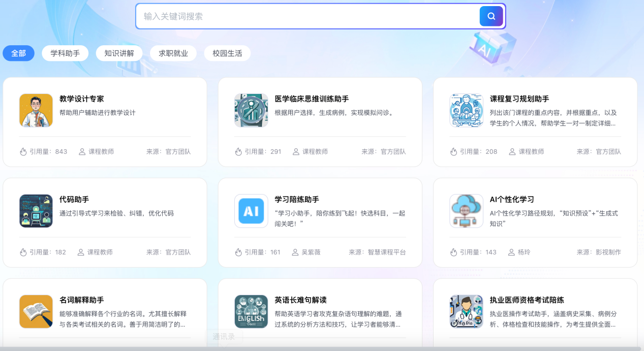This screenshot has height=351, width=644.
Task: Show the 求职就业 category
Action: (x=173, y=53)
